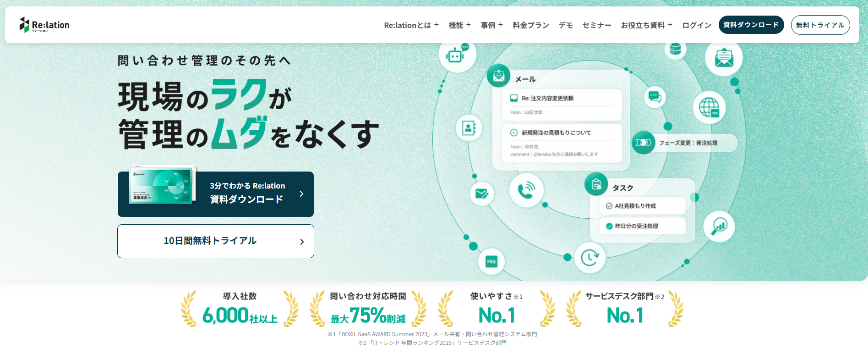Click the chatbot robot icon
The image size is (868, 349).
pos(457,55)
